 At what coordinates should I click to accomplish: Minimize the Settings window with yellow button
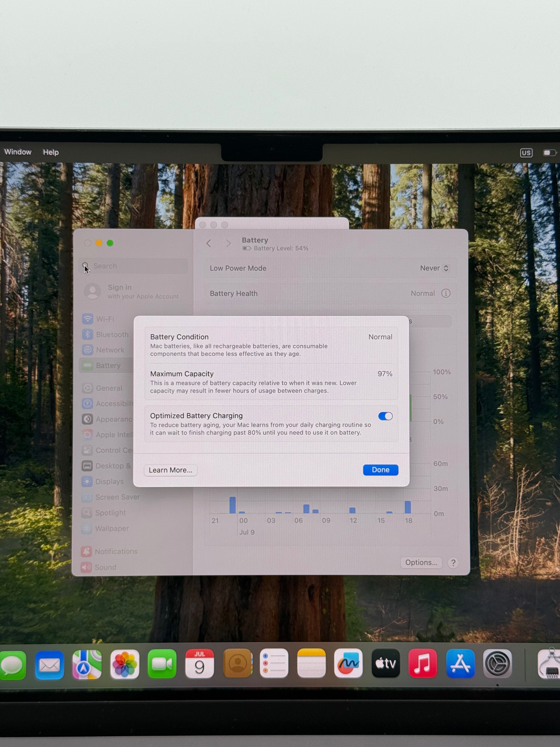pos(99,243)
